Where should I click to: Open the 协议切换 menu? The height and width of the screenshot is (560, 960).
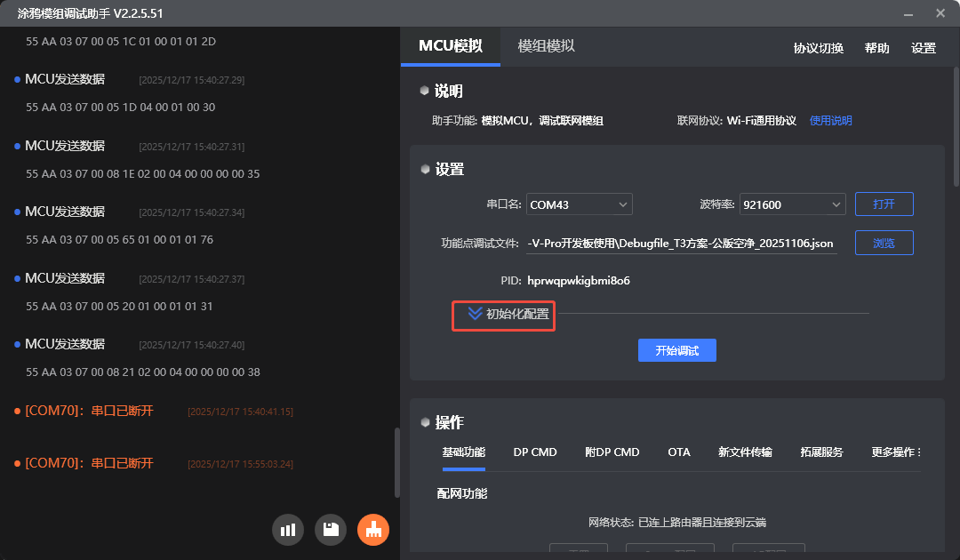(818, 48)
